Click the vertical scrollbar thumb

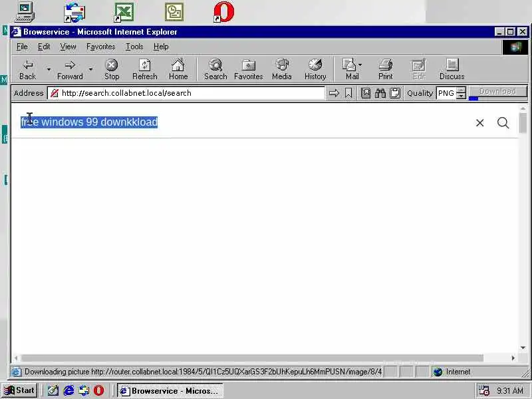coord(523,123)
